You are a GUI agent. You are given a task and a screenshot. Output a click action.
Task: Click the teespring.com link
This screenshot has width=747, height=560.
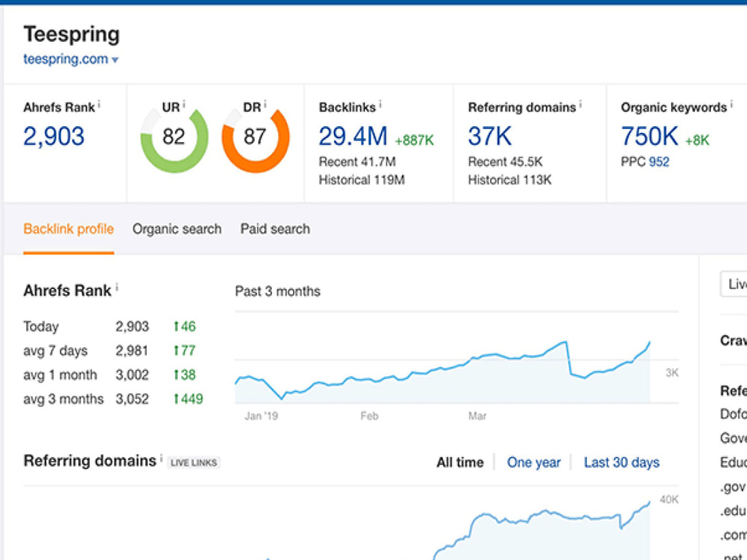pos(66,59)
